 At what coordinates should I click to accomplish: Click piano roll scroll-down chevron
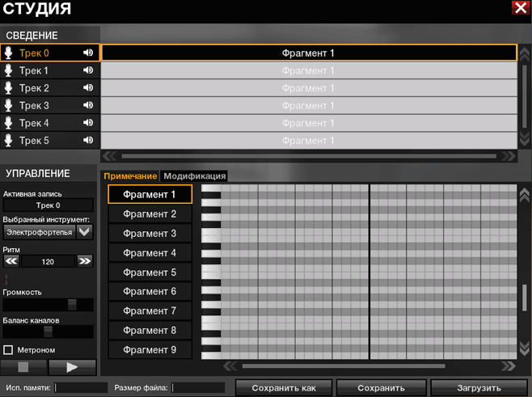525,348
